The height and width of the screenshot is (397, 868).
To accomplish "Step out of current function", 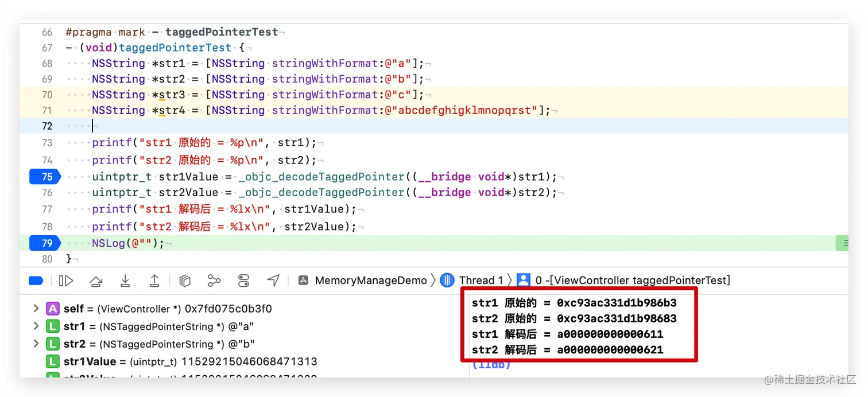I will click(155, 281).
